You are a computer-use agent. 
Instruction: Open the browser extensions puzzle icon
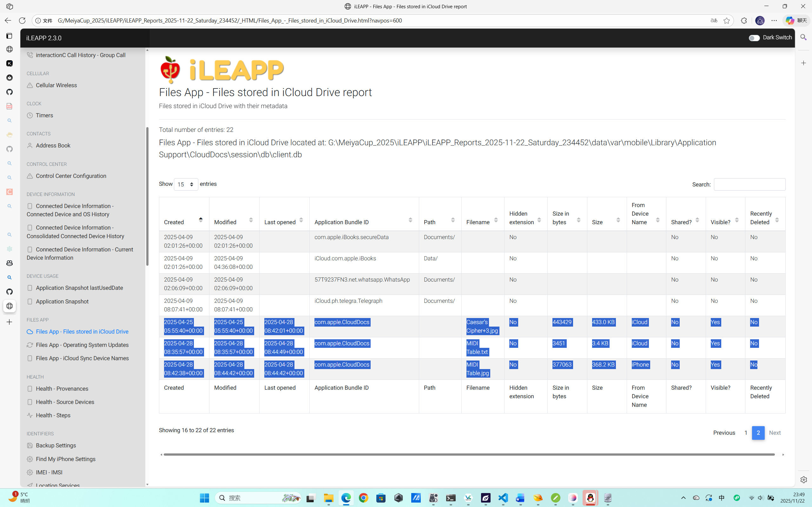pos(744,21)
